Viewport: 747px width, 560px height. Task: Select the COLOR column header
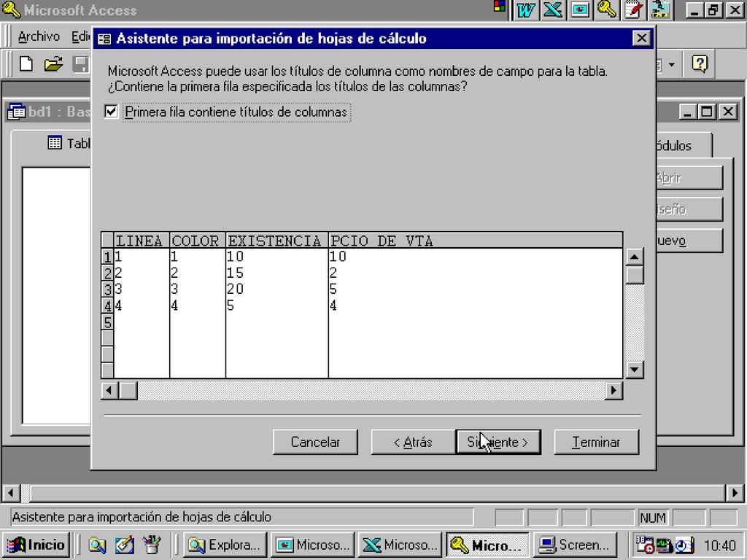[198, 241]
